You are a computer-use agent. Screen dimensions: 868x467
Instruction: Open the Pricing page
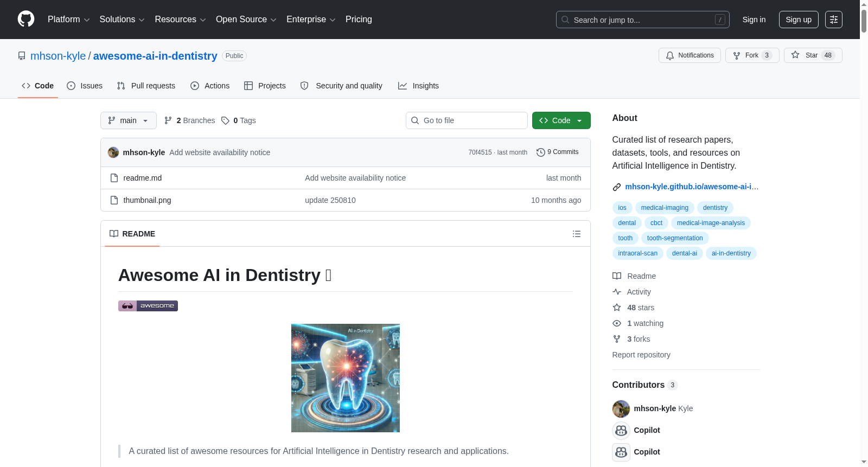click(x=359, y=20)
